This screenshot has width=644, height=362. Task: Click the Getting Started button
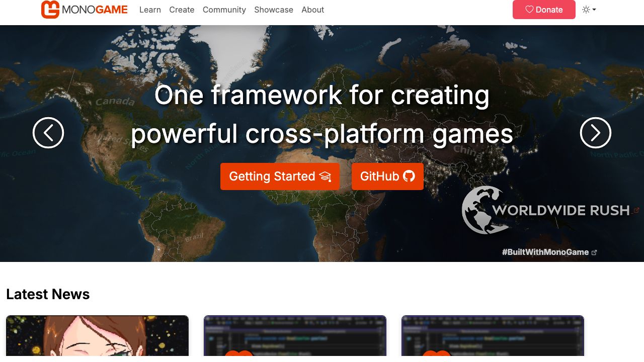[280, 176]
